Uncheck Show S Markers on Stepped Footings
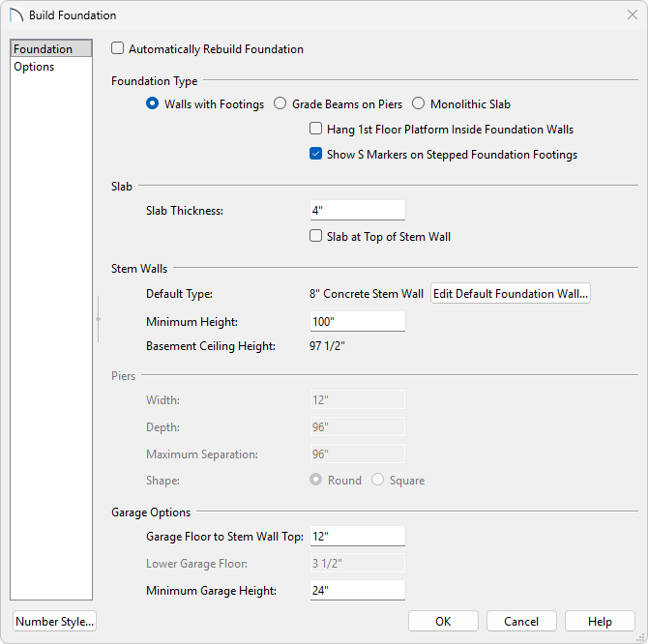 pyautogui.click(x=315, y=154)
